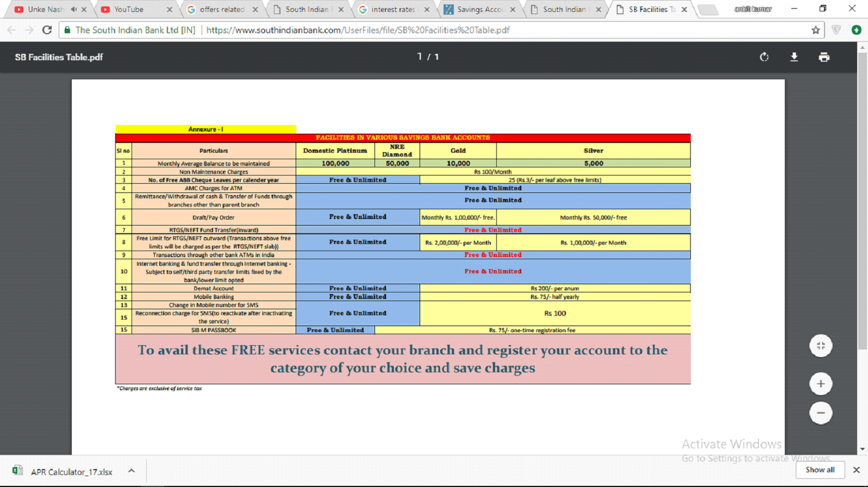Mute the Unke Nash tab audio
Image resolution: width=868 pixels, height=487 pixels.
pyautogui.click(x=74, y=9)
